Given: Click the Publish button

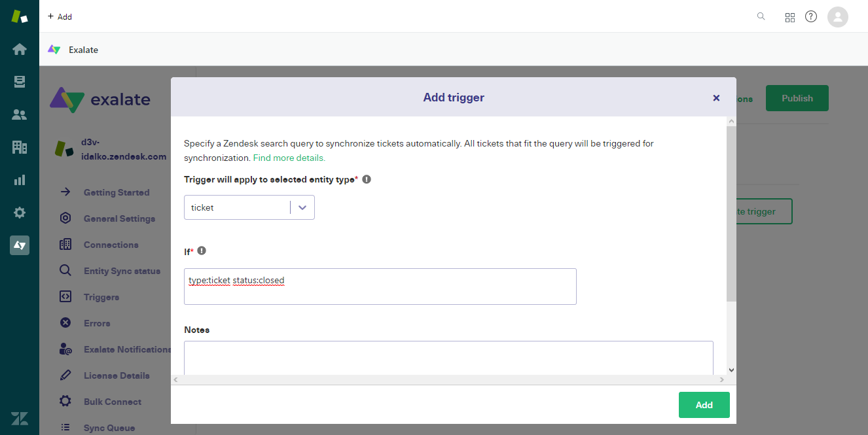Looking at the screenshot, I should point(797,98).
